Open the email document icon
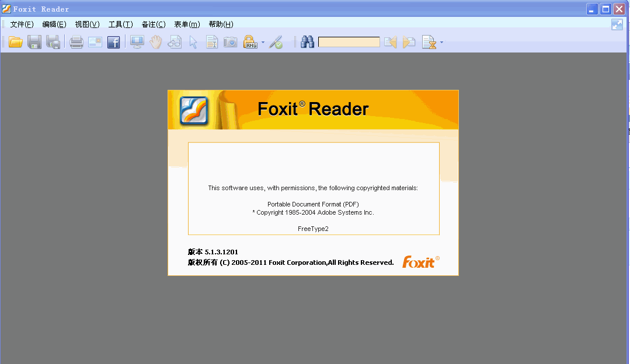The width and height of the screenshot is (630, 364). [95, 41]
